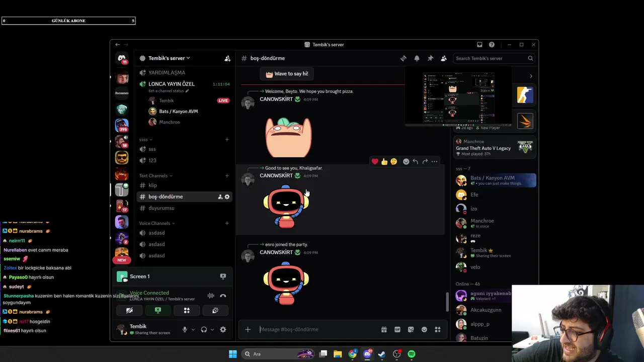This screenshot has height=362, width=644.
Task: Toggle screen share button in voice panel
Action: [158, 311]
